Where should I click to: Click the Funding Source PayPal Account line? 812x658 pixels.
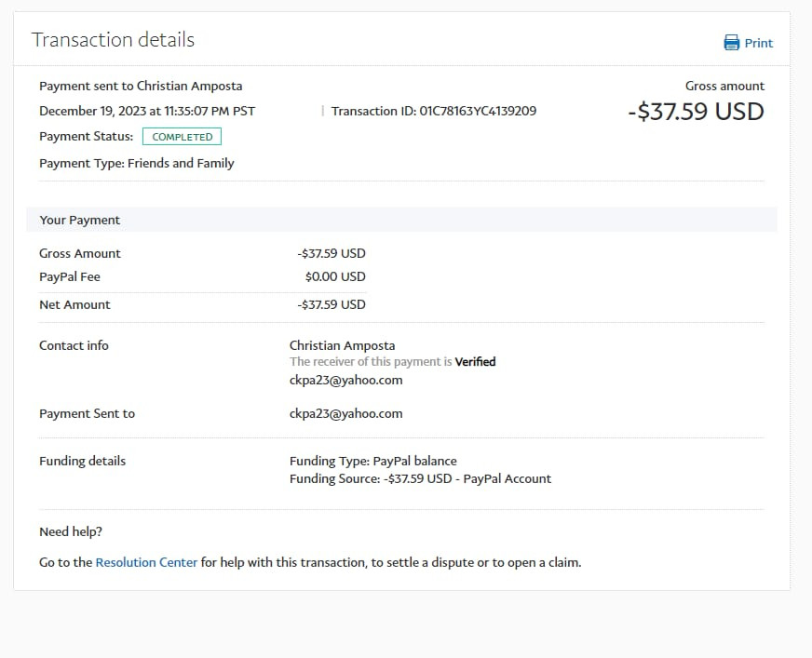click(x=420, y=478)
